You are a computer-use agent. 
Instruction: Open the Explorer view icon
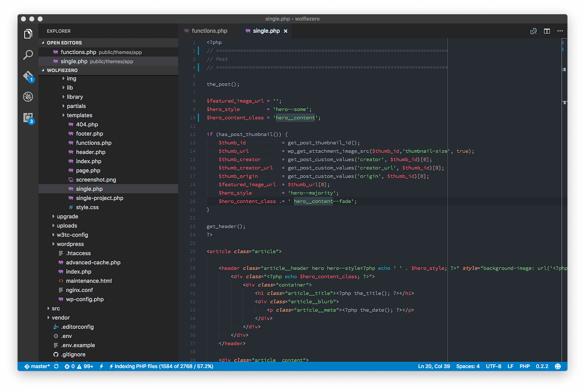[28, 34]
